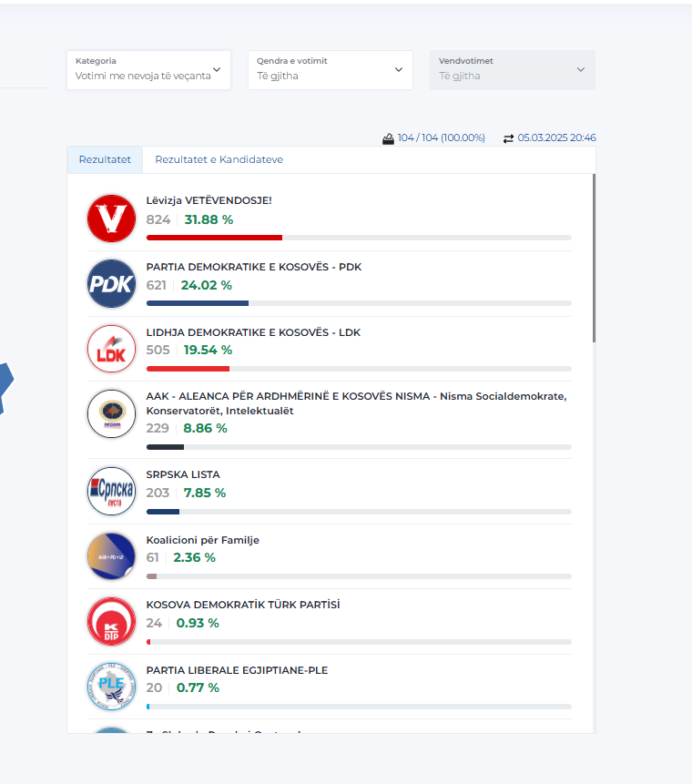
Task: Click the 05.03.2025 20:46 timestamp
Action: click(x=556, y=137)
